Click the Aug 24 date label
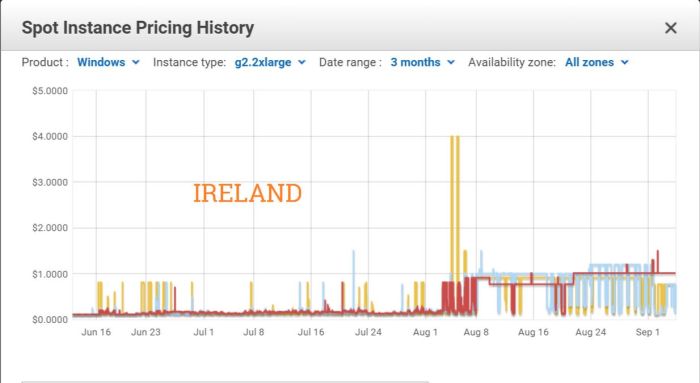 click(591, 332)
